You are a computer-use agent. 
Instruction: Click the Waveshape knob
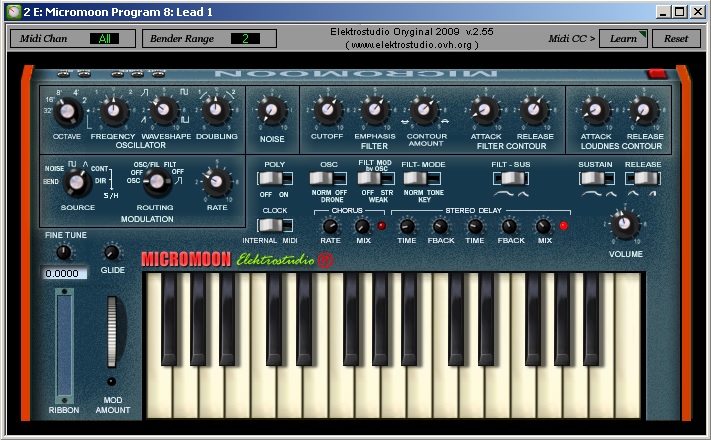(163, 110)
